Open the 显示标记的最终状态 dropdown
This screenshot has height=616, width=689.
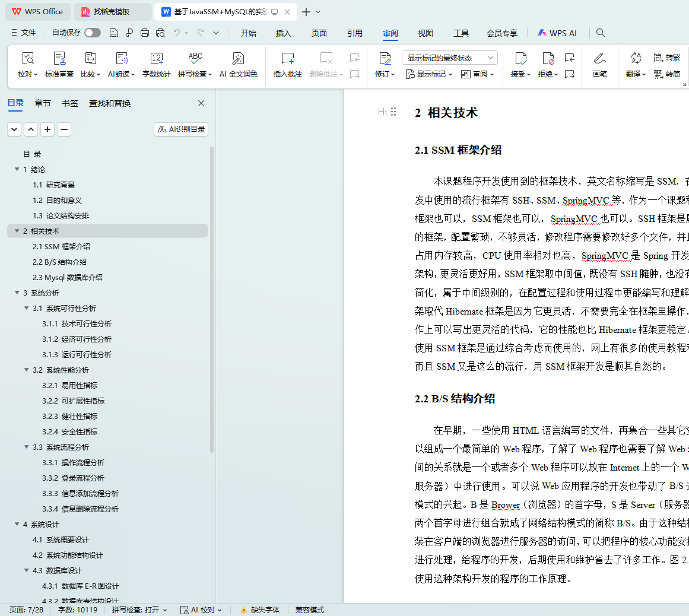[x=449, y=58]
